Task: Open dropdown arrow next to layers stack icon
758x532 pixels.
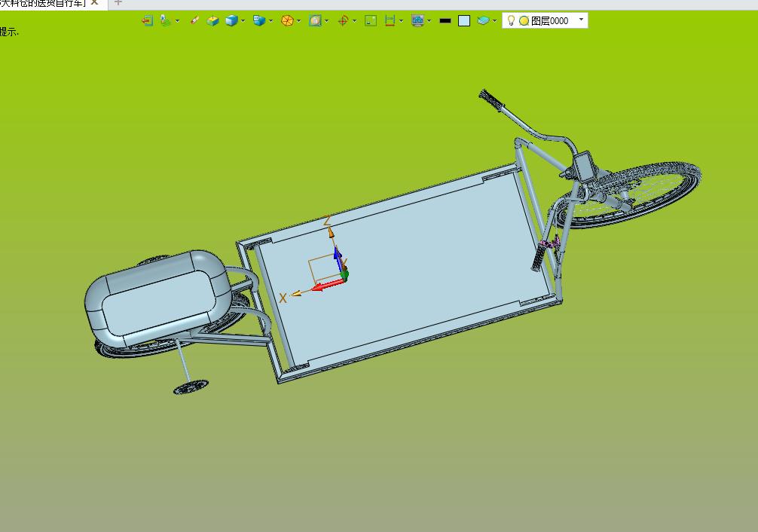Action: coord(494,21)
